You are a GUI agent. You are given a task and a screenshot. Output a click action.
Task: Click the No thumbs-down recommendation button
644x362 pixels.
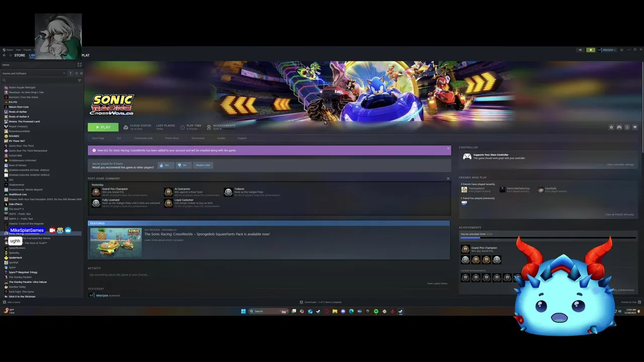pyautogui.click(x=183, y=165)
